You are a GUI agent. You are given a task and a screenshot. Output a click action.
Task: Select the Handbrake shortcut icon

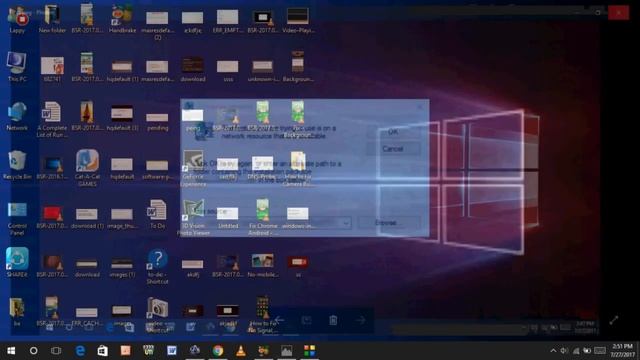coord(122,20)
